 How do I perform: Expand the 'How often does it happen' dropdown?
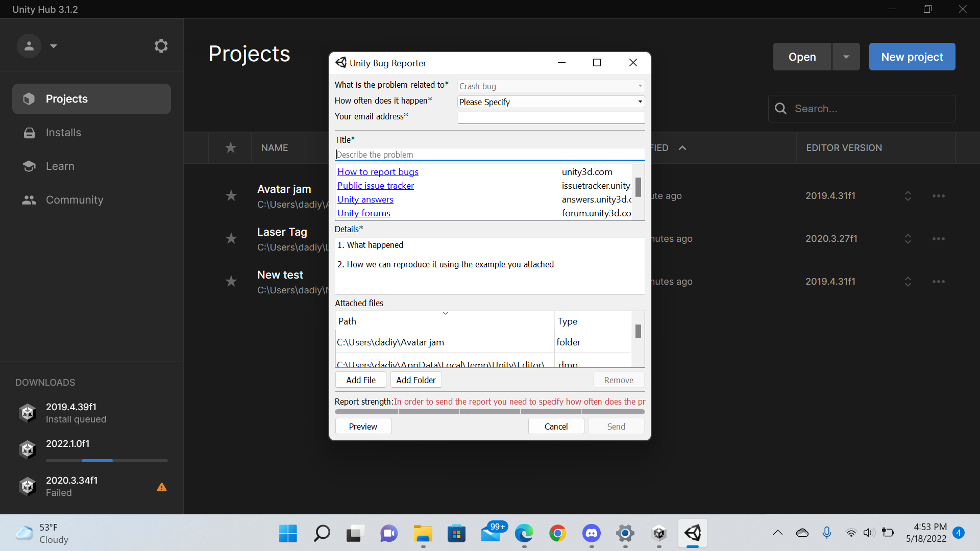point(640,102)
